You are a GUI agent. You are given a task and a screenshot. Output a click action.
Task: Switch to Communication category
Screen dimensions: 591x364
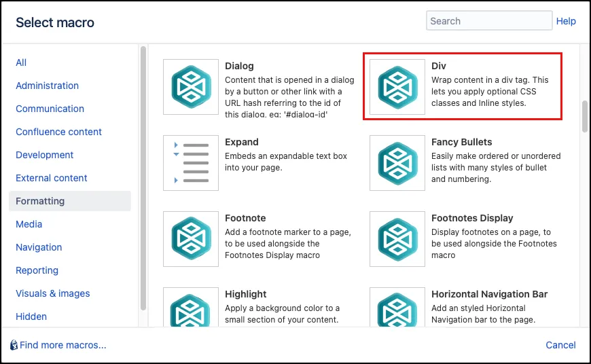pos(50,109)
